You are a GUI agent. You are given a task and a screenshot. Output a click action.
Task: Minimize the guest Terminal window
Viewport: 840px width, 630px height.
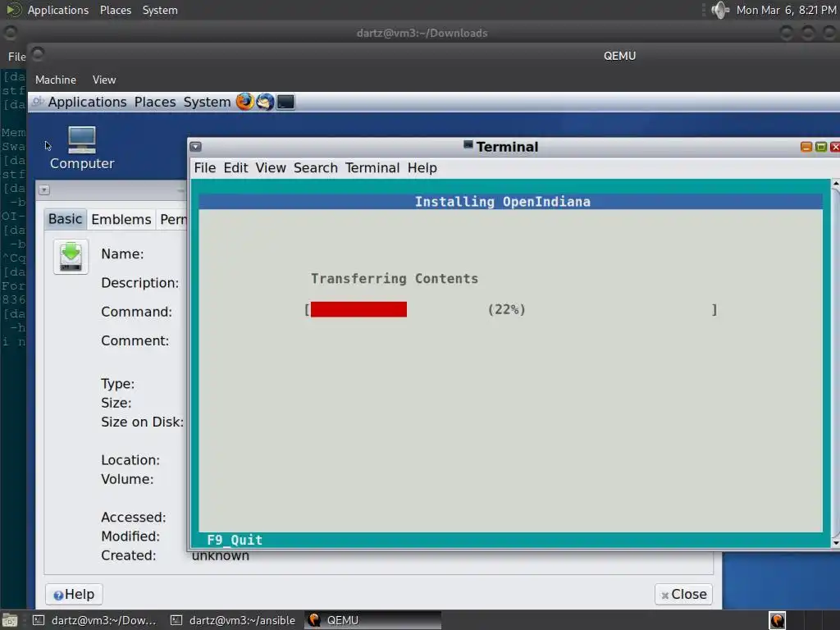(806, 147)
